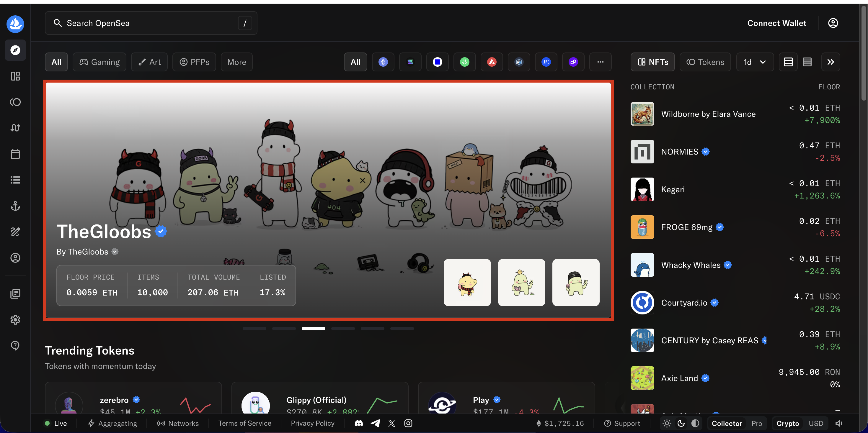The width and height of the screenshot is (868, 433).
Task: Click Connect Wallet
Action: (777, 23)
